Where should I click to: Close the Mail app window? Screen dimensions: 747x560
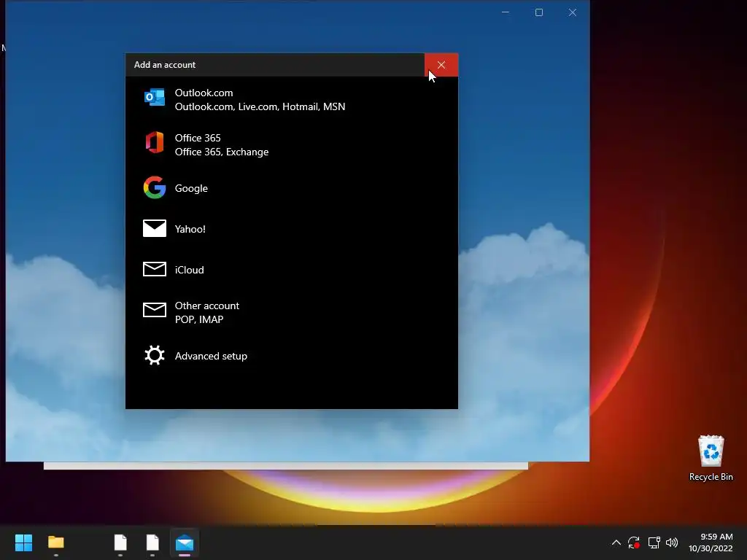pyautogui.click(x=573, y=12)
